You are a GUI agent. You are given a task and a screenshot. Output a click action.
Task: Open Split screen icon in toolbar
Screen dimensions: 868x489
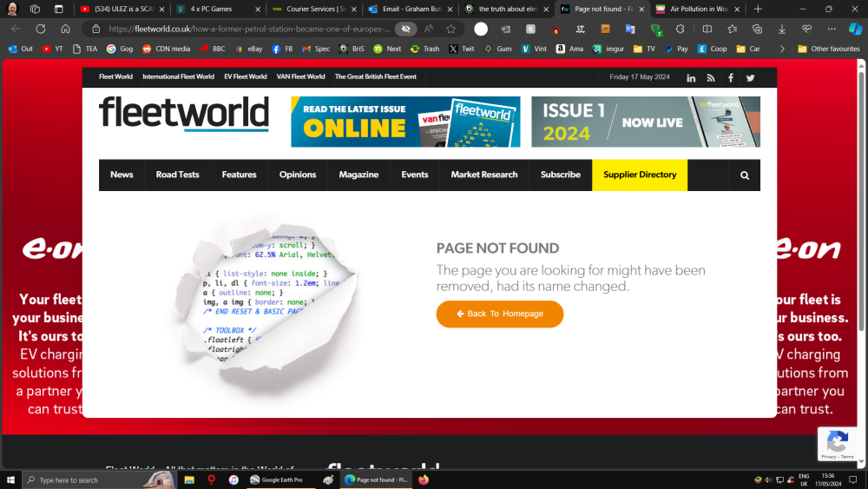(x=707, y=29)
